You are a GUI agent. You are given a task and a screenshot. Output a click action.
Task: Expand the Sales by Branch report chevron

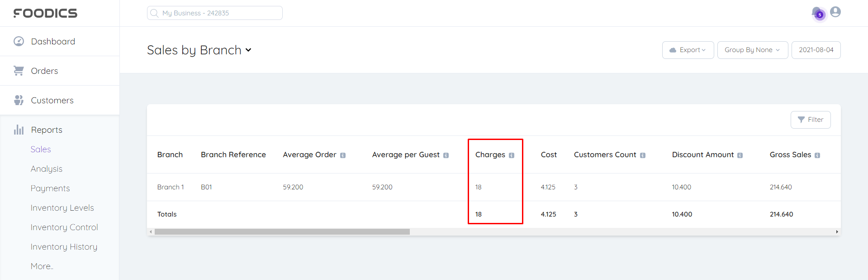pyautogui.click(x=248, y=50)
